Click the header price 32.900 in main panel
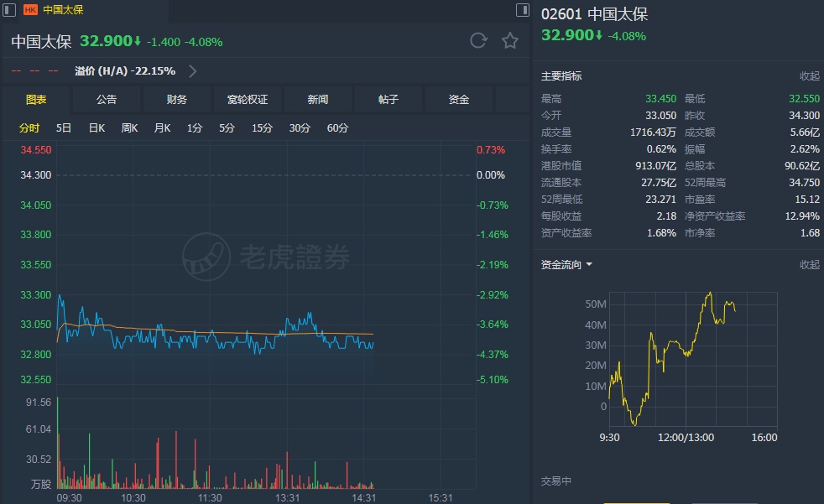The width and height of the screenshot is (824, 504). click(107, 41)
